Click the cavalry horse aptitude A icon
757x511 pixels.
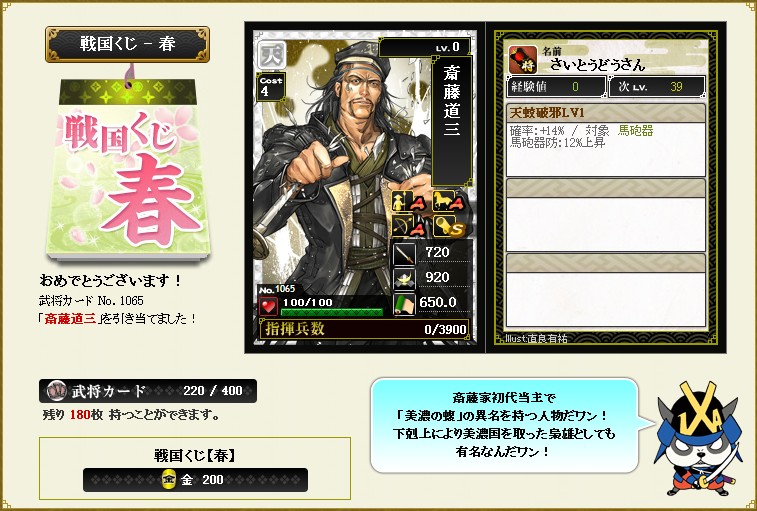click(x=448, y=201)
